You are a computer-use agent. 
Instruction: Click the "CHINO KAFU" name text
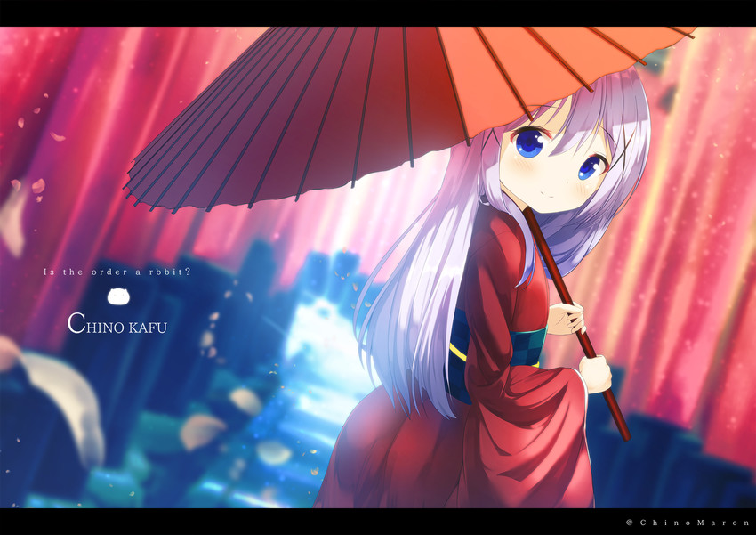click(x=117, y=324)
